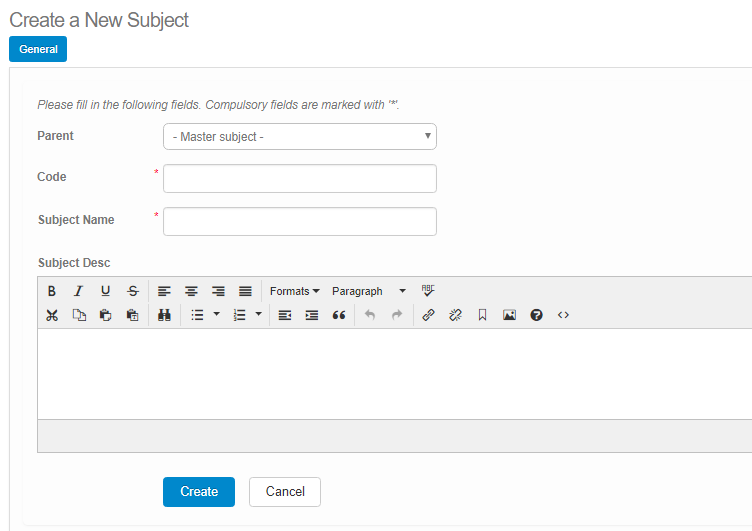Click the insert image icon
752x531 pixels.
click(509, 315)
